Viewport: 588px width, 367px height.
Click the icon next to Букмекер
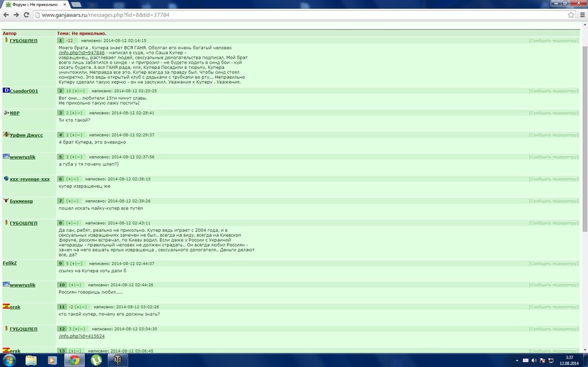pyautogui.click(x=6, y=201)
